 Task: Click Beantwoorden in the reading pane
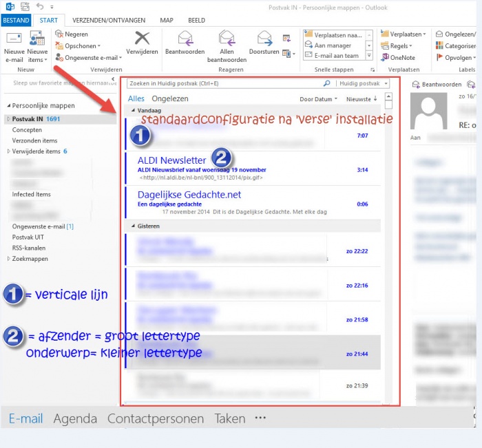tap(437, 85)
